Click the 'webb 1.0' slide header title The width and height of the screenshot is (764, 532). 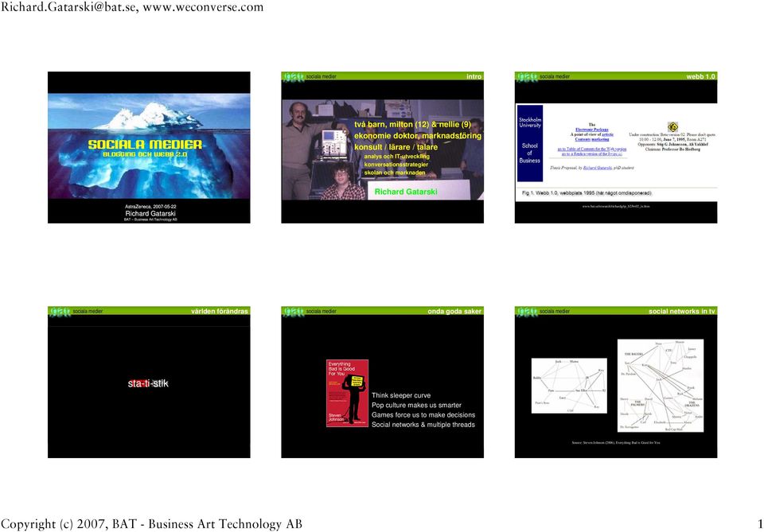click(700, 76)
